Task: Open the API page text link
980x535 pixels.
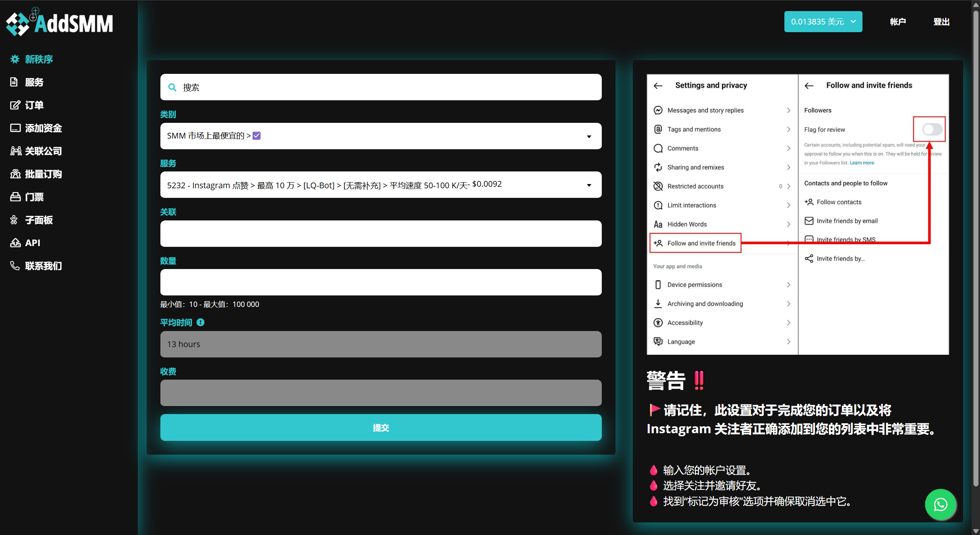Action: (x=33, y=243)
